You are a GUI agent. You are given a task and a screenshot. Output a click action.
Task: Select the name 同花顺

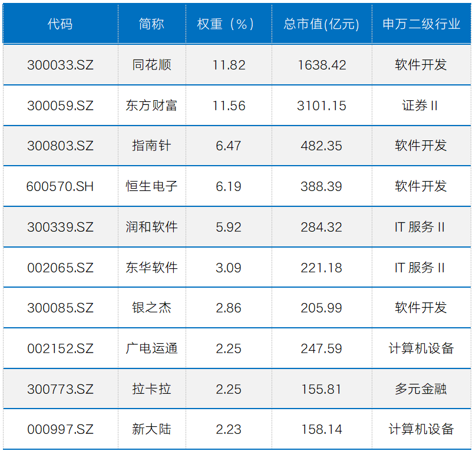tap(151, 65)
